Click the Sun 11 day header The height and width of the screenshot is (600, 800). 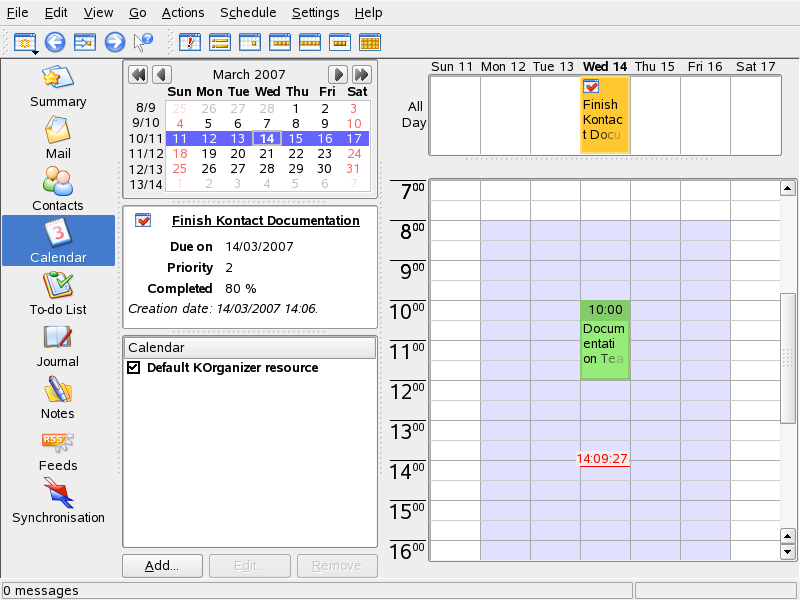tap(452, 67)
